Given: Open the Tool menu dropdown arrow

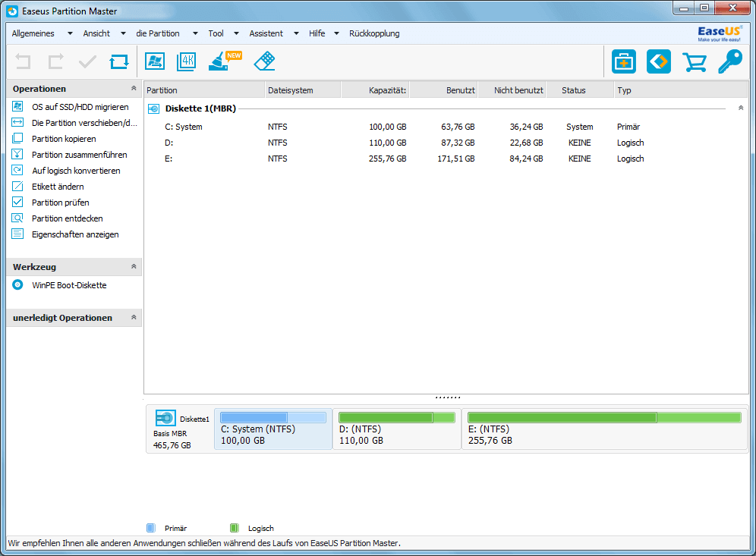Looking at the screenshot, I should 236,33.
